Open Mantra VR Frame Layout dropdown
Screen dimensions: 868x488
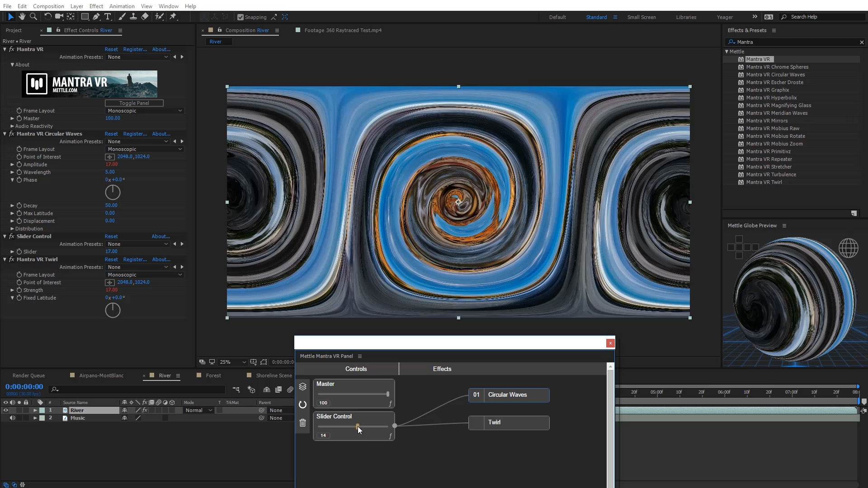click(145, 111)
